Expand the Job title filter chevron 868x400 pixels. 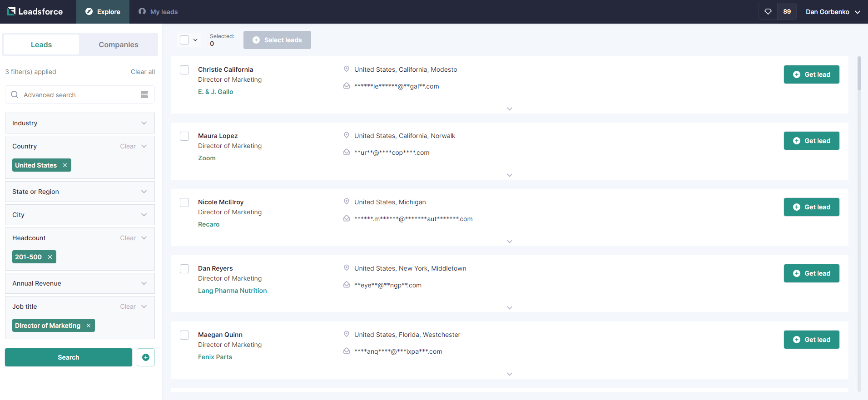144,306
